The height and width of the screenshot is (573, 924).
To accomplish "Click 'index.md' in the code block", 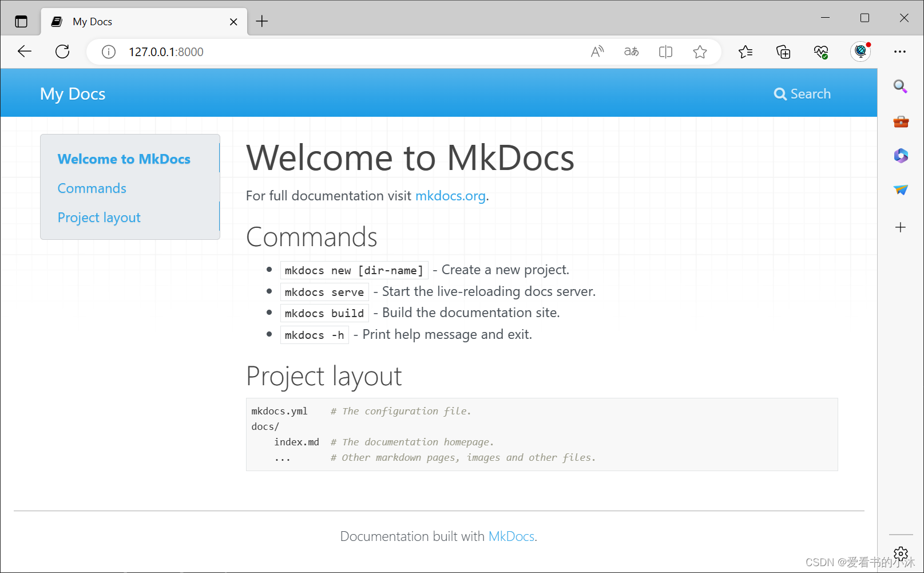I will coord(296,442).
